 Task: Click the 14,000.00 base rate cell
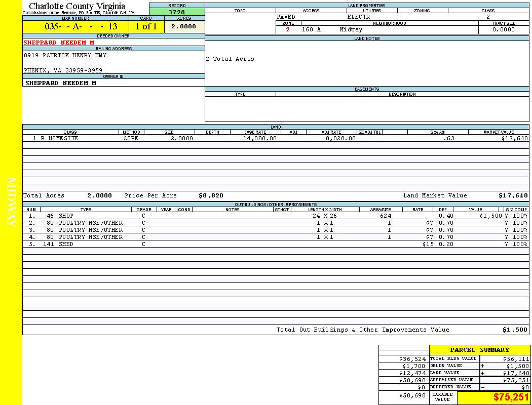pyautogui.click(x=259, y=138)
